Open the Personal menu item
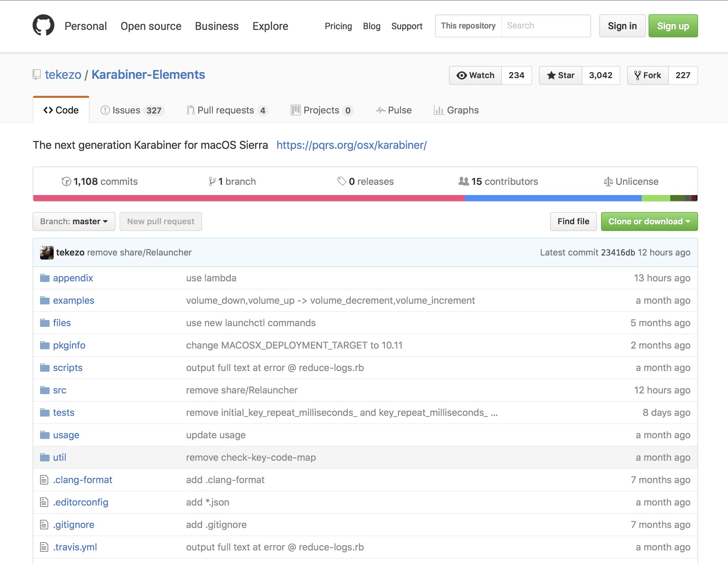This screenshot has height=564, width=728. [x=86, y=26]
